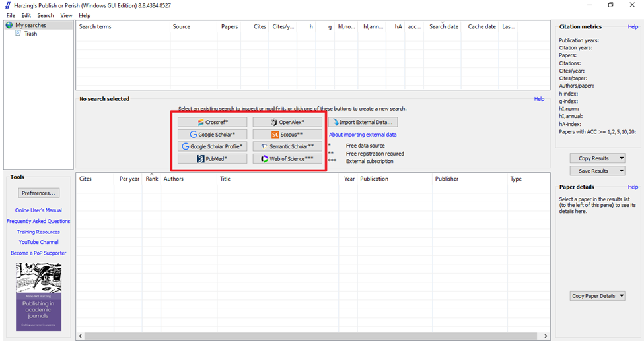
Task: Sort searches by Cites column header in searches list
Action: pos(255,26)
